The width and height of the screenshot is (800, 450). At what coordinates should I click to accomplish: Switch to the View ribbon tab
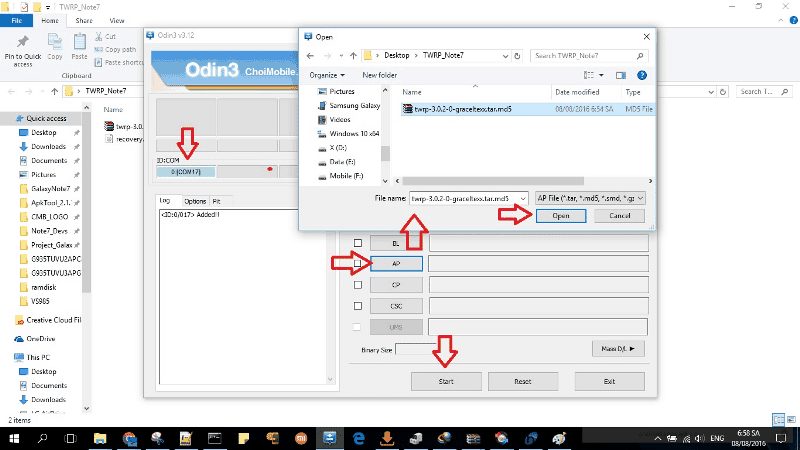coord(116,20)
